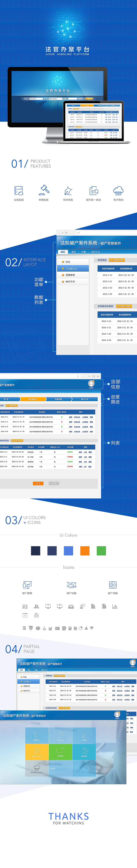Click 合议开始时间 header in Interface Layout table

point(107,315)
